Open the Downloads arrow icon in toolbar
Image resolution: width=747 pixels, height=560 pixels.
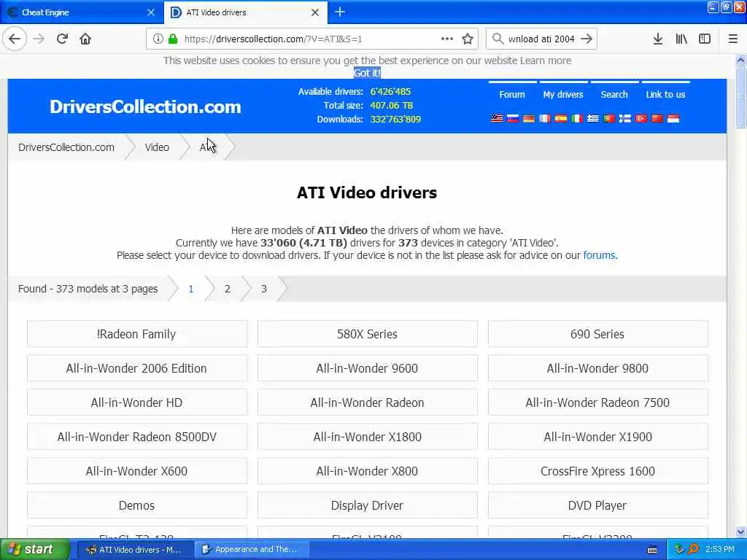click(x=657, y=39)
